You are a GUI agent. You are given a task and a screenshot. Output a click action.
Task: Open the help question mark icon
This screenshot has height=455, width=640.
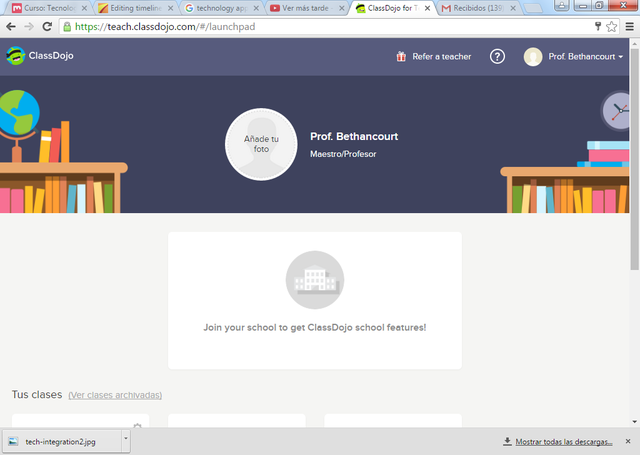point(497,56)
